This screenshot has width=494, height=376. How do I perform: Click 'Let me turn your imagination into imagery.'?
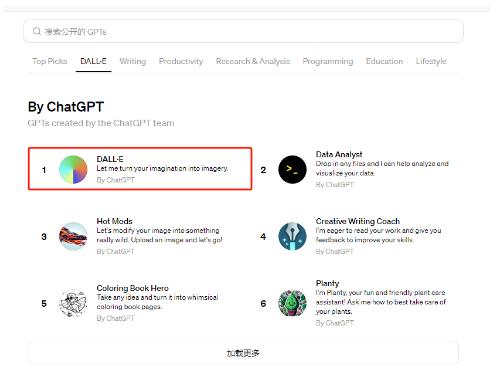point(162,169)
